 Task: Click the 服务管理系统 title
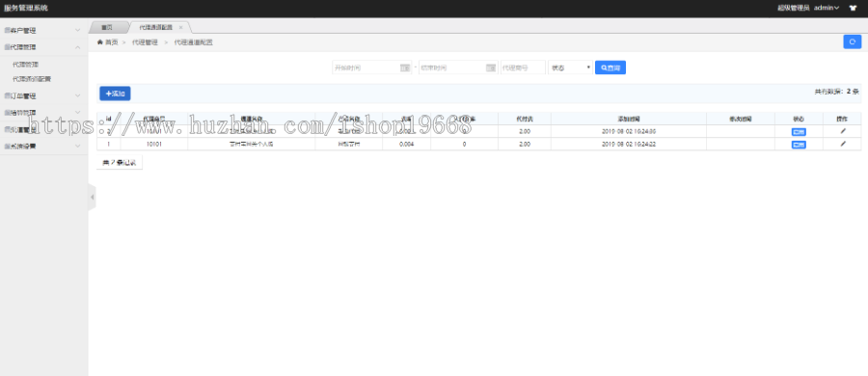pyautogui.click(x=26, y=8)
